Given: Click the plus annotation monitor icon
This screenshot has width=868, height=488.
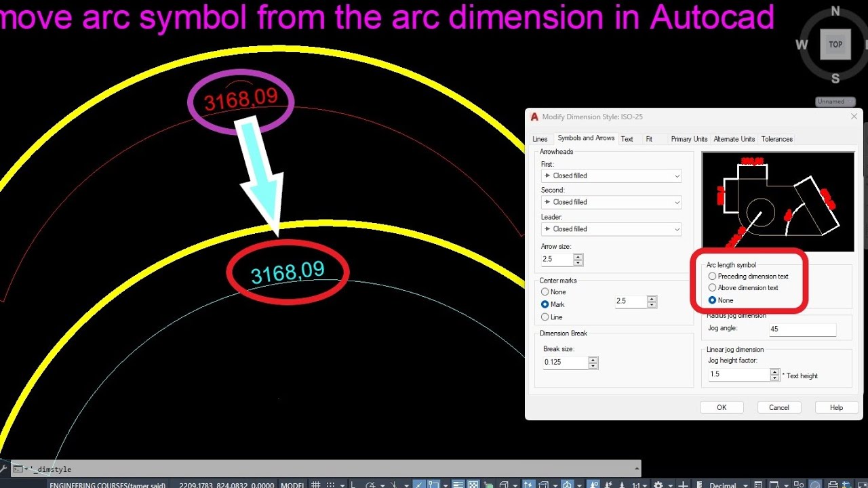Looking at the screenshot, I should tap(683, 485).
